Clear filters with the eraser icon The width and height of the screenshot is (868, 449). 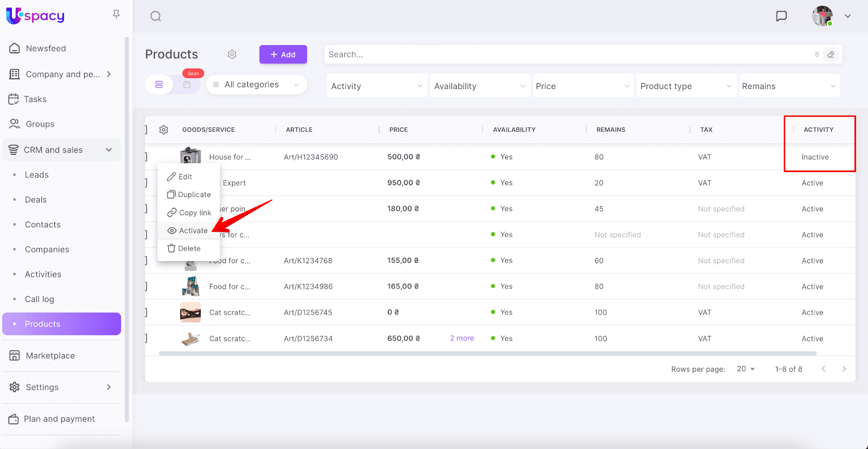pos(831,54)
